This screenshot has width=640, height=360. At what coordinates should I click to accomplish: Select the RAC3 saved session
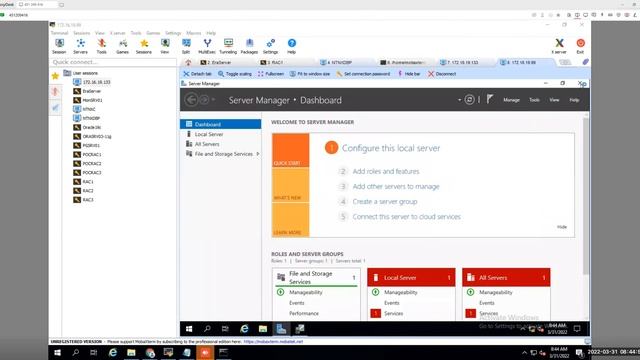83,200
